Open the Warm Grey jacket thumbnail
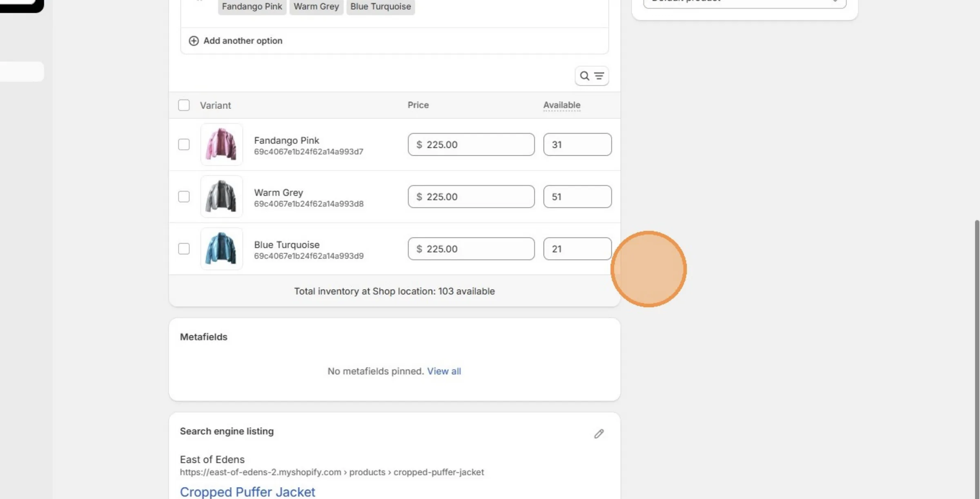Screen dimensions: 980x499 pyautogui.click(x=221, y=197)
